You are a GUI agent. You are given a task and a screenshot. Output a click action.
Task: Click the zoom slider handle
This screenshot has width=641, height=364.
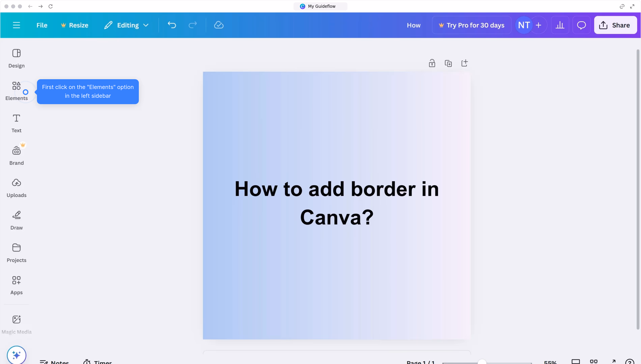[482, 361]
